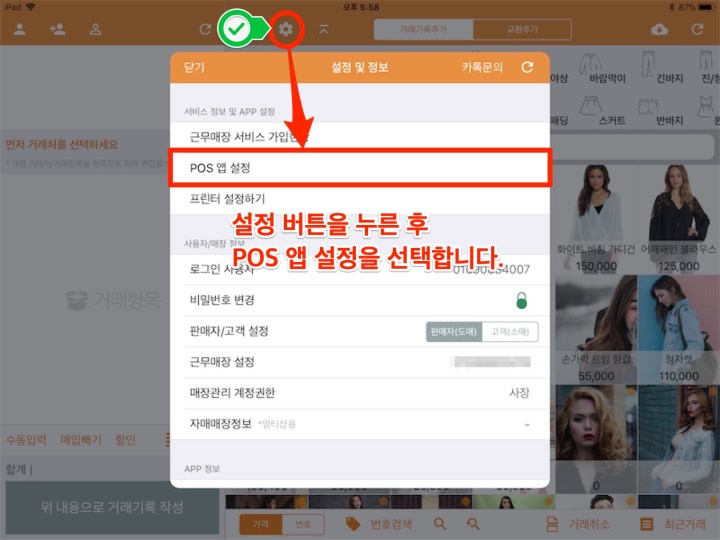Tap 최근거래 label
This screenshot has height=540, width=720.
(685, 524)
